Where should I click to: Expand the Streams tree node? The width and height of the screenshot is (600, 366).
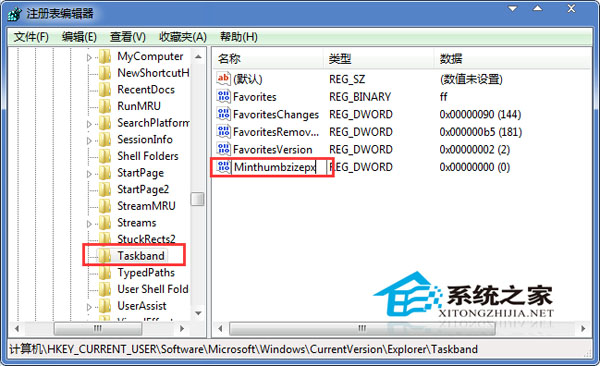(89, 224)
